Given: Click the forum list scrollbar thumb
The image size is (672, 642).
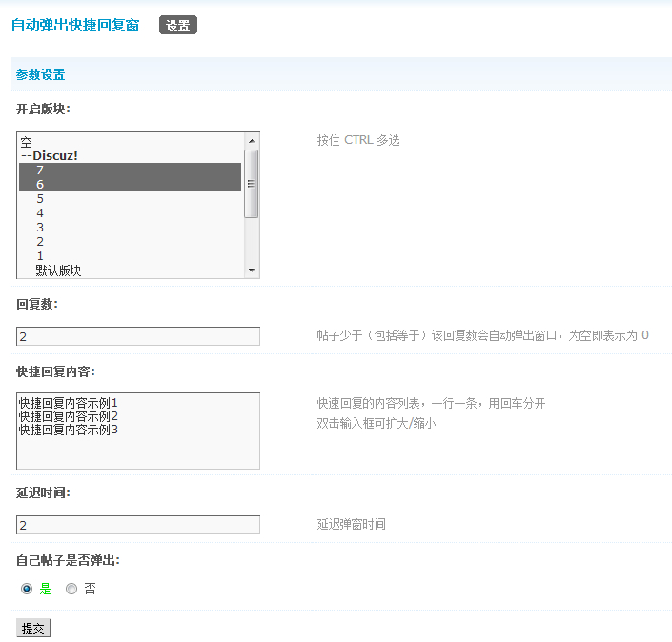Looking at the screenshot, I should (x=252, y=183).
